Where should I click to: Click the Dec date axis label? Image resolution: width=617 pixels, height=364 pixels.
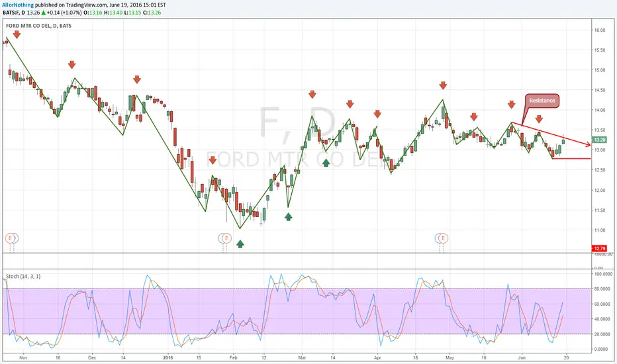click(92, 357)
